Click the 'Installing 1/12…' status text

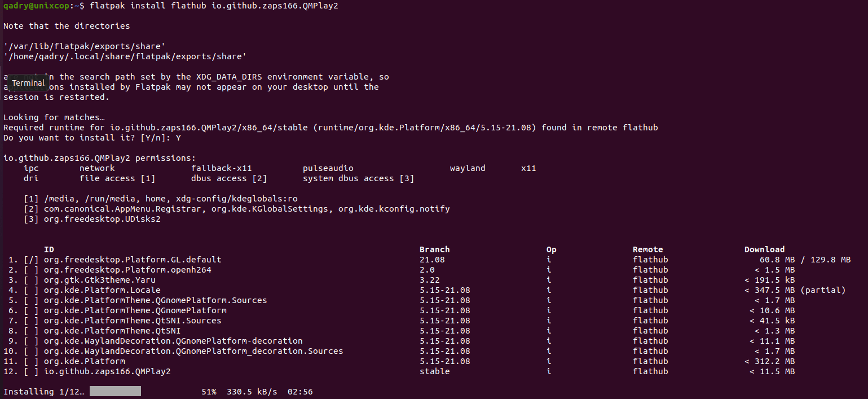44,392
